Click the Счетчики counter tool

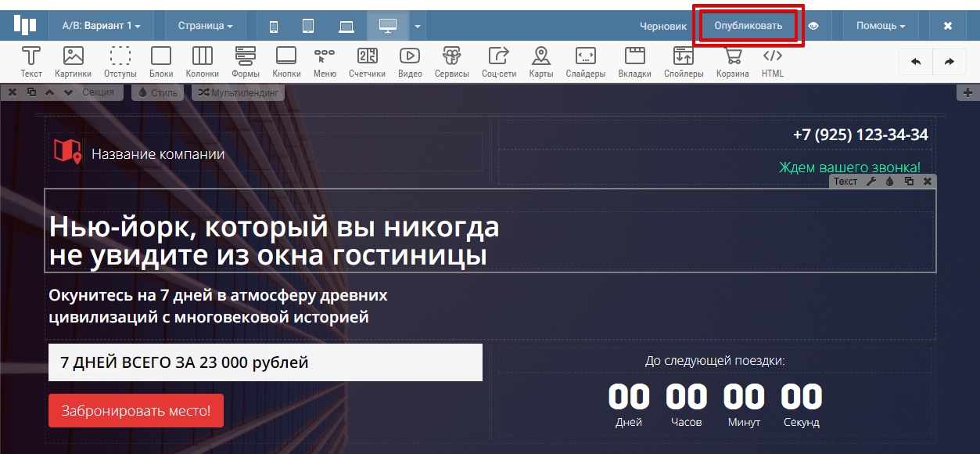tap(367, 62)
